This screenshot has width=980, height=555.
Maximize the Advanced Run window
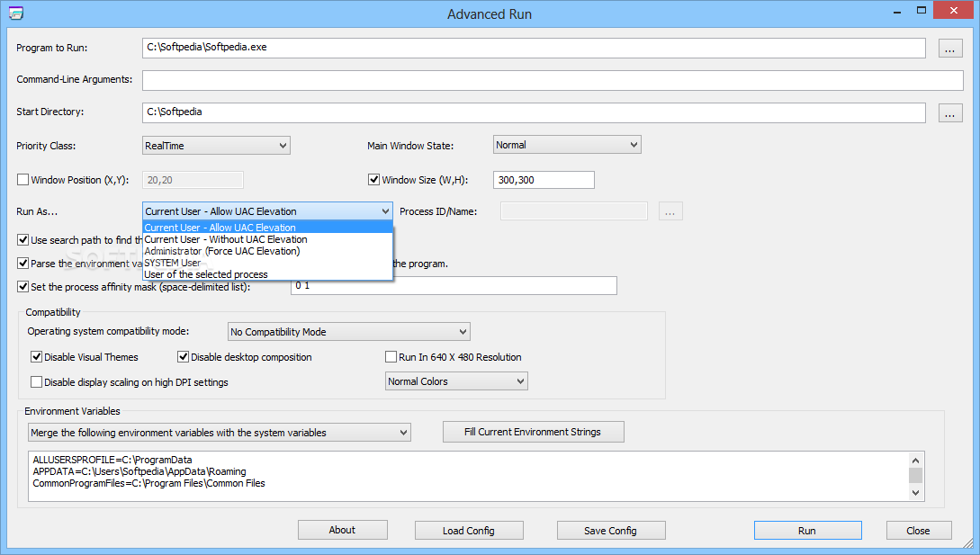922,11
